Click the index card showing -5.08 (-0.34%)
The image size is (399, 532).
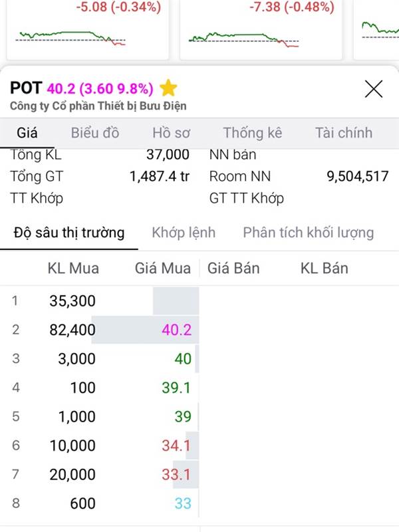coord(88,29)
